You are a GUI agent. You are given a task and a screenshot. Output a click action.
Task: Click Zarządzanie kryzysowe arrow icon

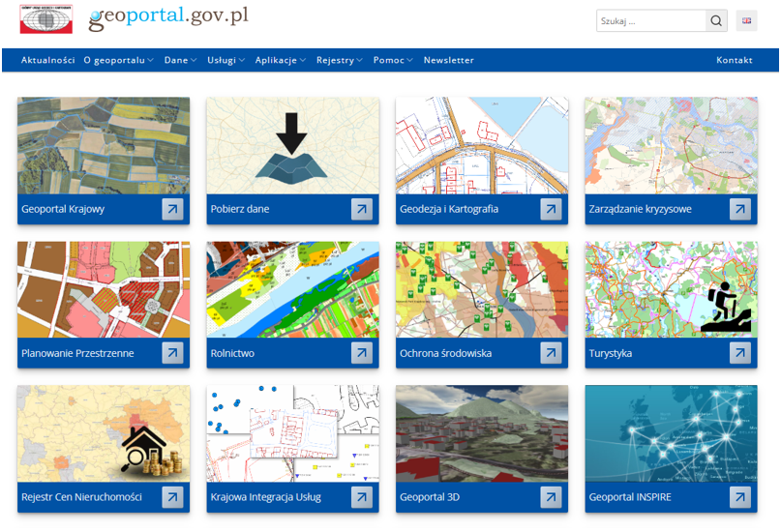click(740, 209)
